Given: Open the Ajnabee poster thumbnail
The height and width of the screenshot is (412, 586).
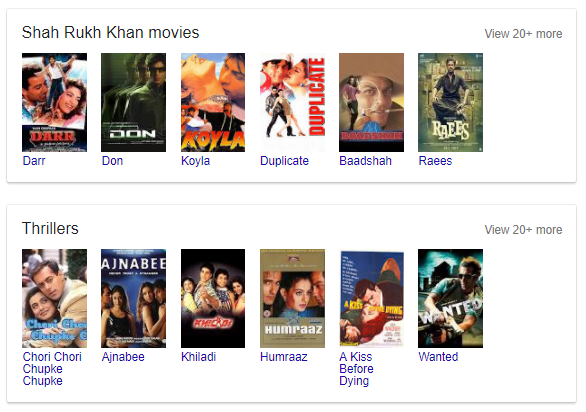Looking at the screenshot, I should [133, 298].
